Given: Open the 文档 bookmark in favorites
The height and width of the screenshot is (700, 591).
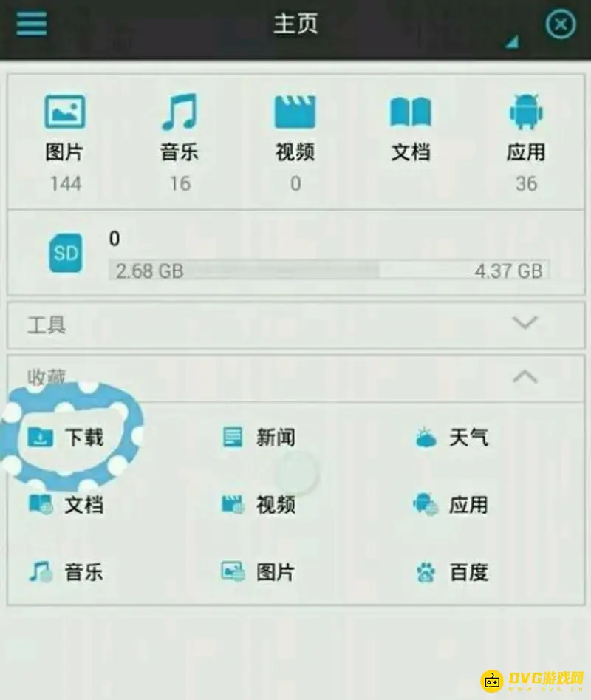Looking at the screenshot, I should [x=66, y=504].
